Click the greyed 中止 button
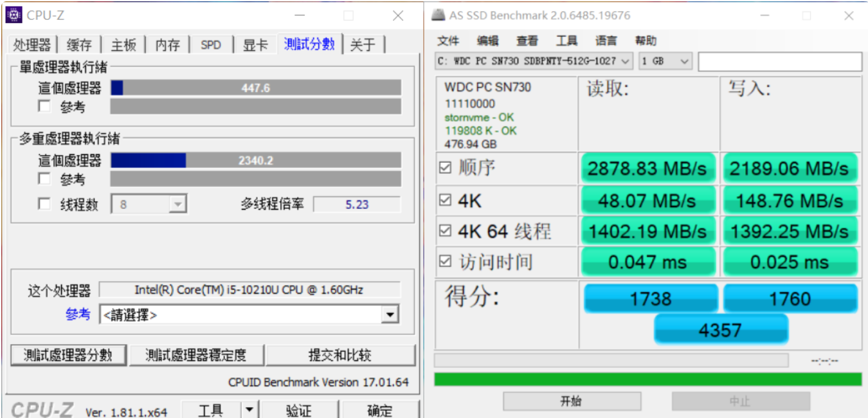Screen dimensions: 868x418 741,401
